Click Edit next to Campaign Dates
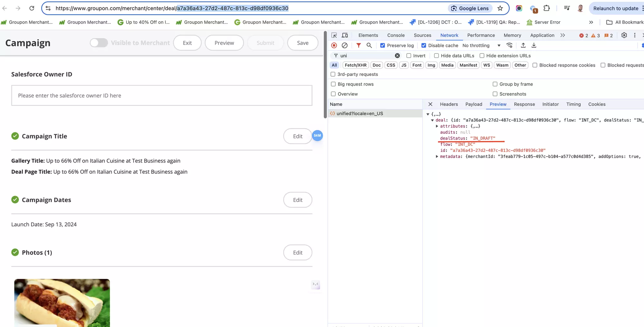This screenshot has width=644, height=327. (297, 200)
